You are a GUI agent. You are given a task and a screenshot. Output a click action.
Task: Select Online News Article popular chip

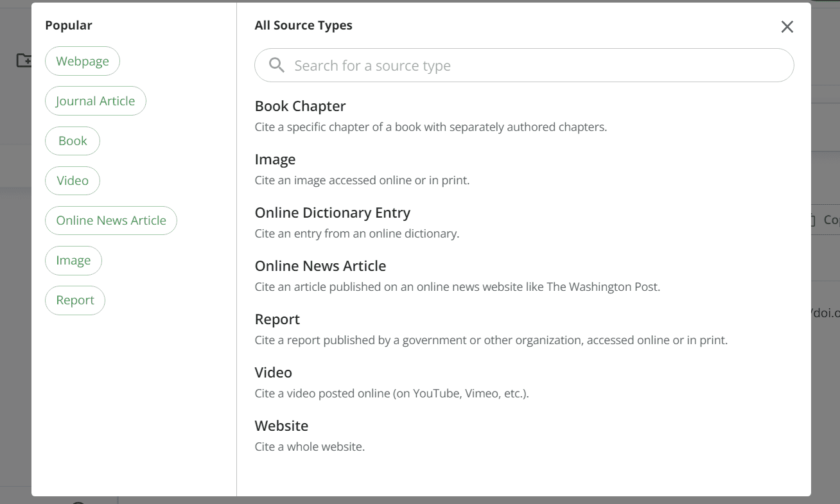click(x=111, y=220)
